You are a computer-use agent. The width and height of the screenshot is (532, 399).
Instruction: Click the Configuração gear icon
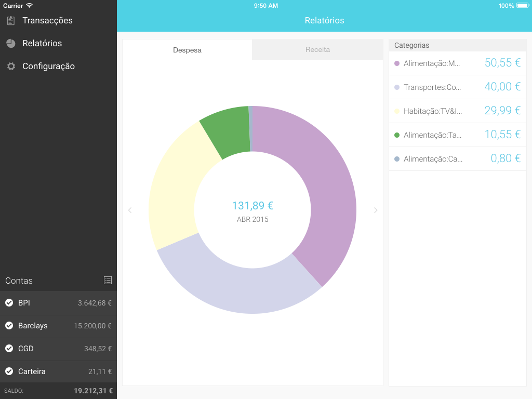11,66
